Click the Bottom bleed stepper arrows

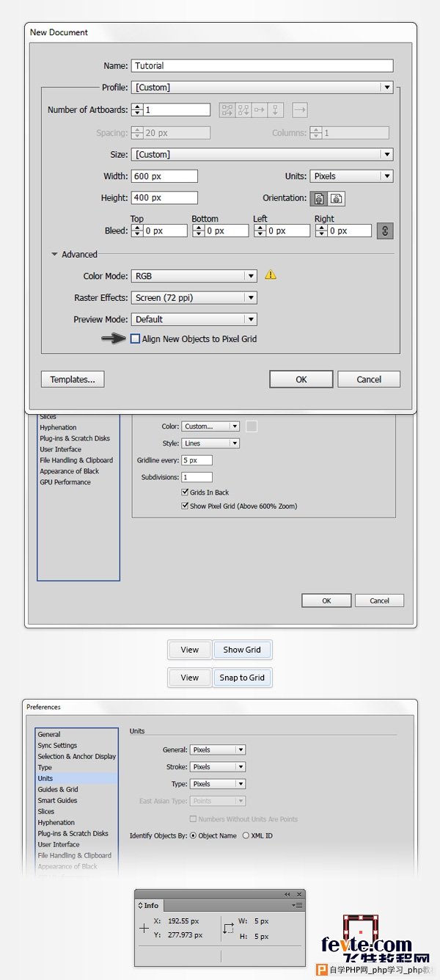click(x=199, y=231)
